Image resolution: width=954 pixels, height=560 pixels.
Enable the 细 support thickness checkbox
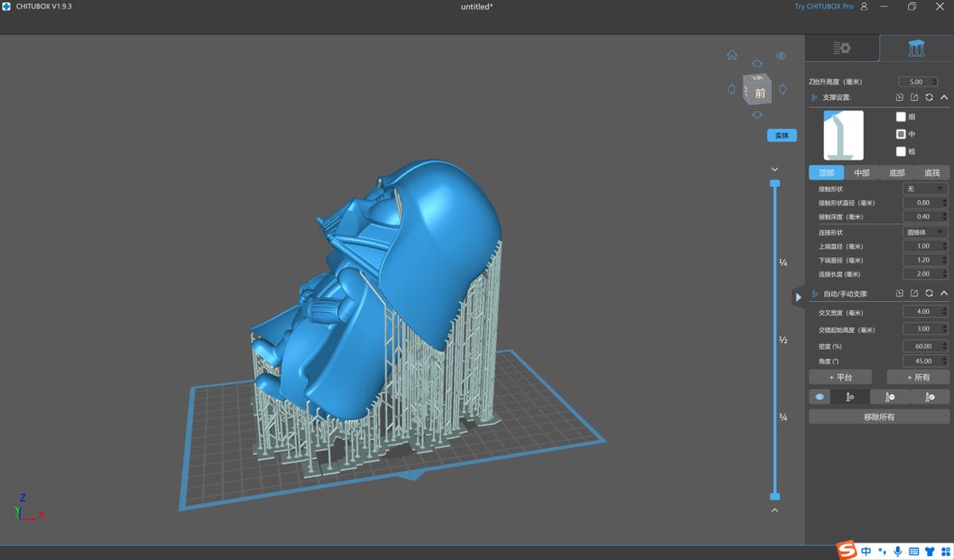point(902,116)
